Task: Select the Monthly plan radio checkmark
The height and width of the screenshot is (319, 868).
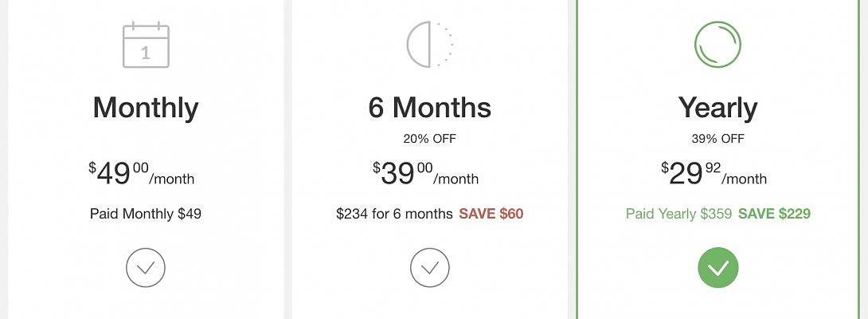Action: click(146, 268)
